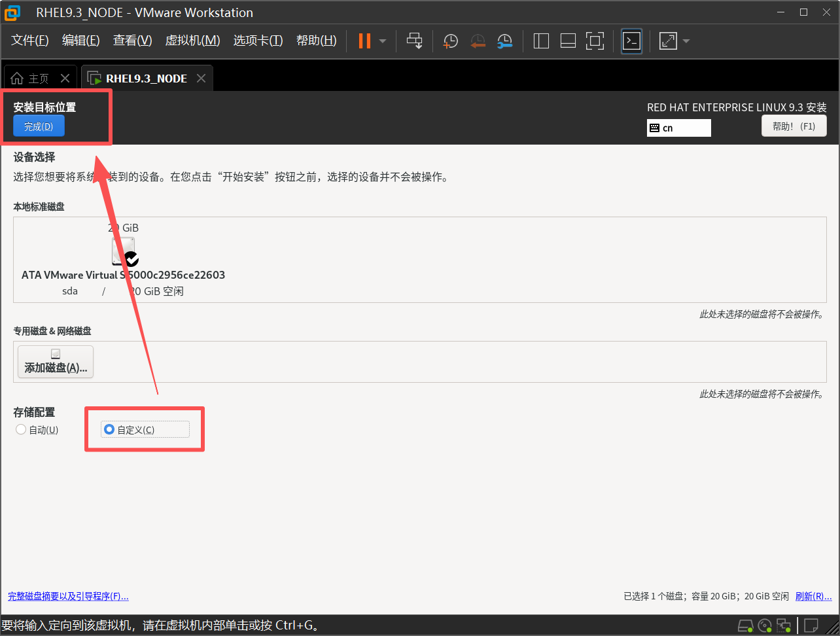Screen dimensions: 840x636
Task: Click the RED HAT ENTERPRISE LINUX 9.3 安装 title
Action: (737, 107)
